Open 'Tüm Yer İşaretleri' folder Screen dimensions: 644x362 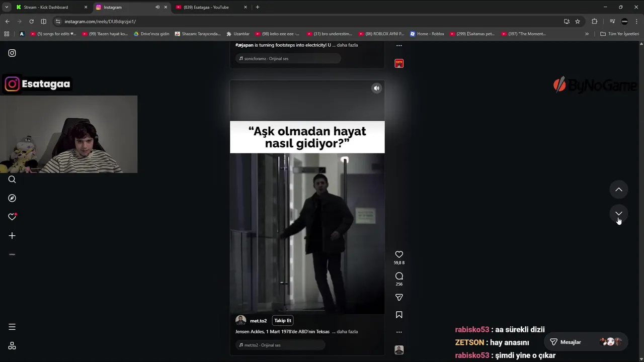pyautogui.click(x=620, y=34)
